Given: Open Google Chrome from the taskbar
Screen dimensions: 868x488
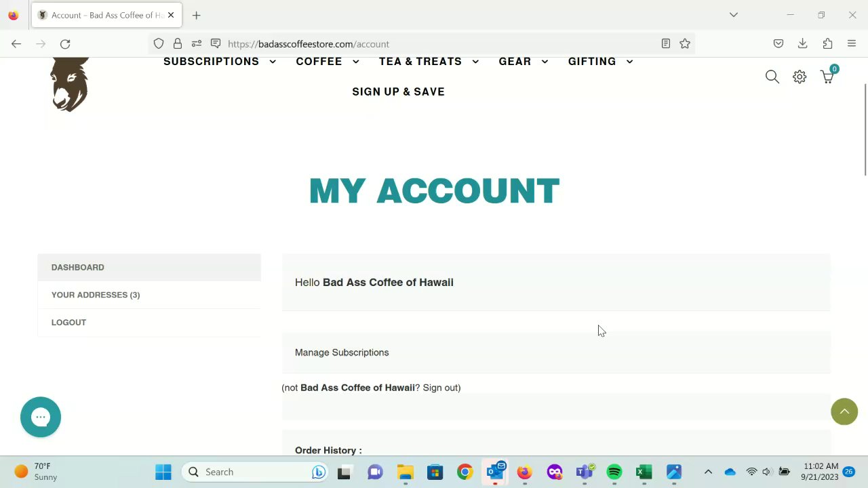Looking at the screenshot, I should 465,472.
